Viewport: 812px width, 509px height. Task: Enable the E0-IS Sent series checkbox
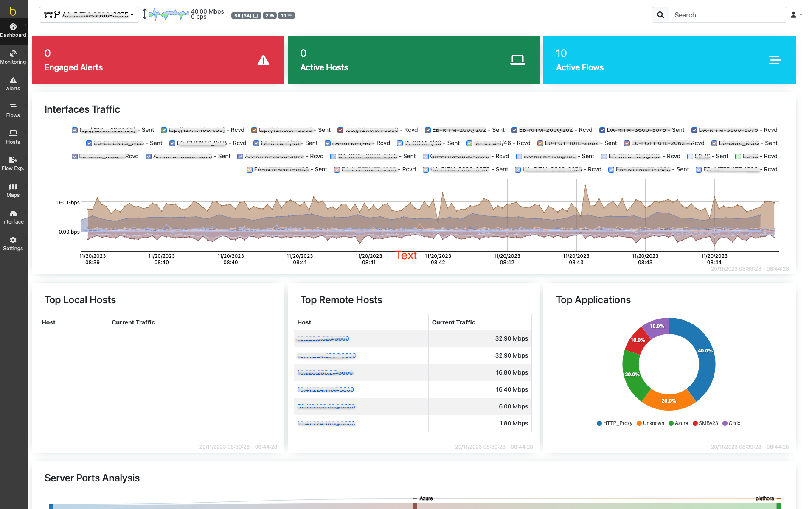pyautogui.click(x=690, y=157)
